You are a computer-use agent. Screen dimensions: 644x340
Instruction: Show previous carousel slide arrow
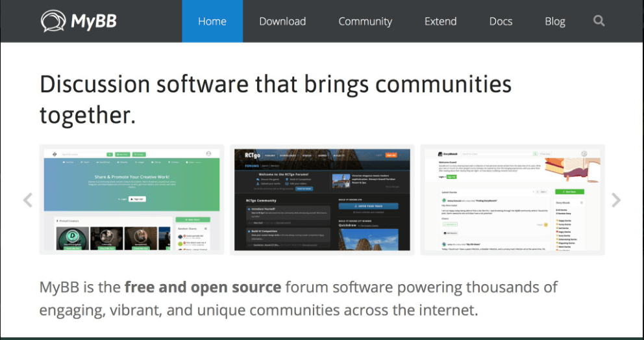[x=28, y=200]
